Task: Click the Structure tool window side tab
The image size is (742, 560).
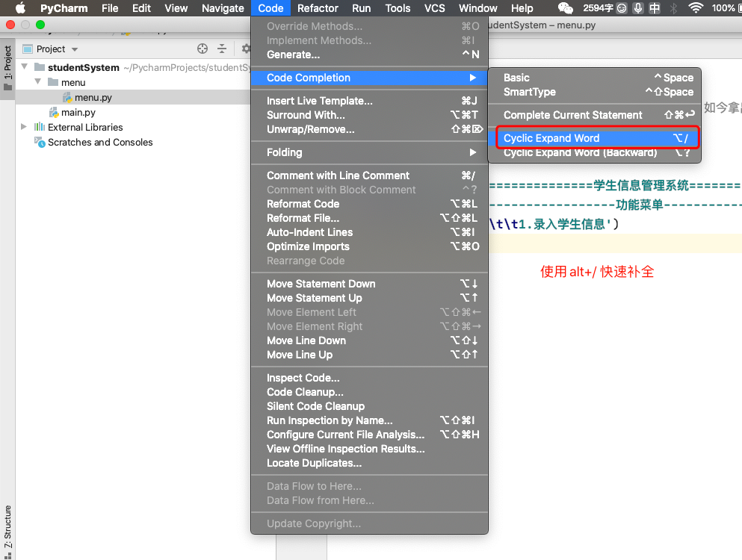Action: [7, 532]
